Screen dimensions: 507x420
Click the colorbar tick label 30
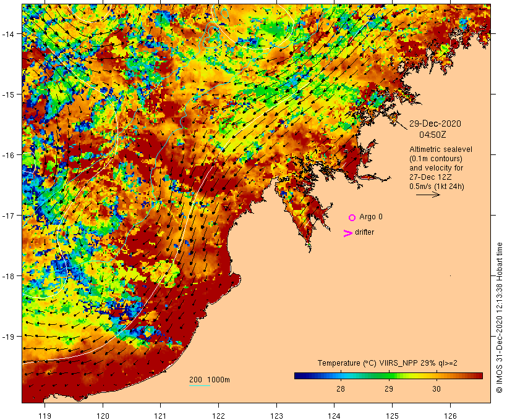[437, 388]
